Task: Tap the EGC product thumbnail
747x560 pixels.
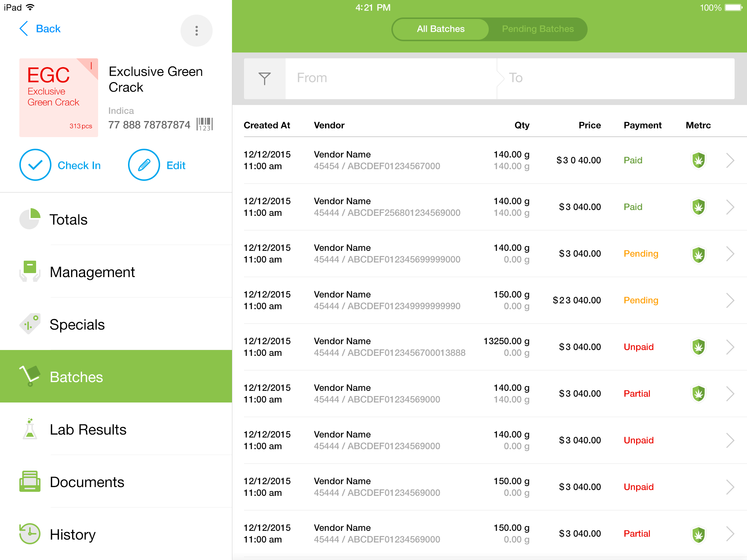Action: pos(59,98)
